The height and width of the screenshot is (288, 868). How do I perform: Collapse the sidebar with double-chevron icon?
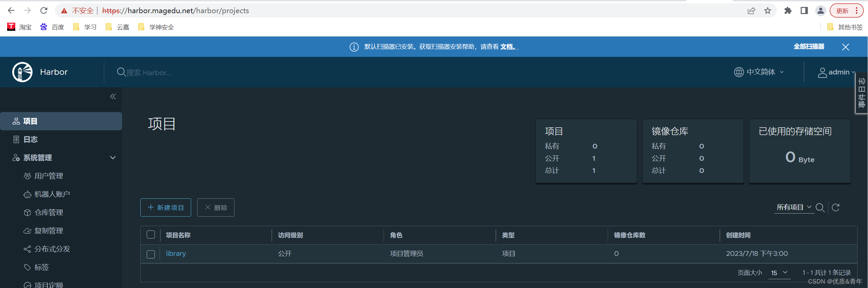[113, 97]
